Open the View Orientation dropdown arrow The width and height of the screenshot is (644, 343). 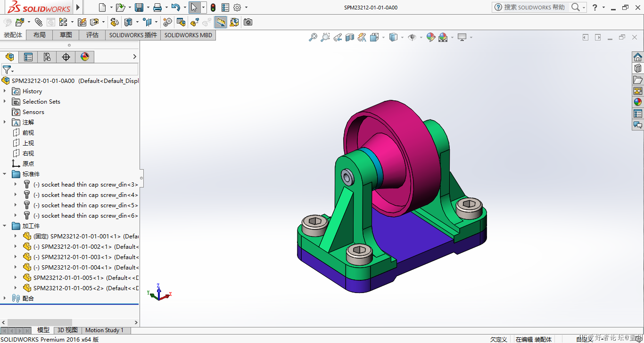[x=383, y=37]
